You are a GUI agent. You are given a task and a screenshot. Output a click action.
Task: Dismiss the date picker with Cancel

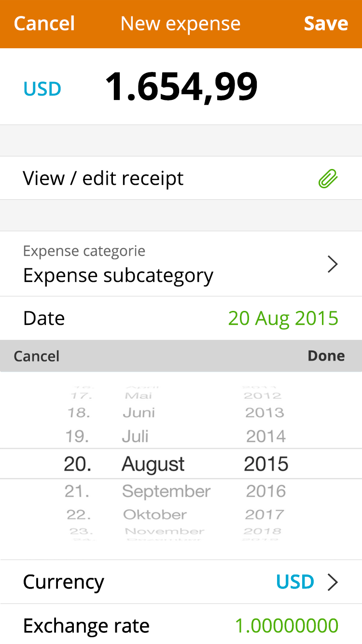tap(37, 356)
